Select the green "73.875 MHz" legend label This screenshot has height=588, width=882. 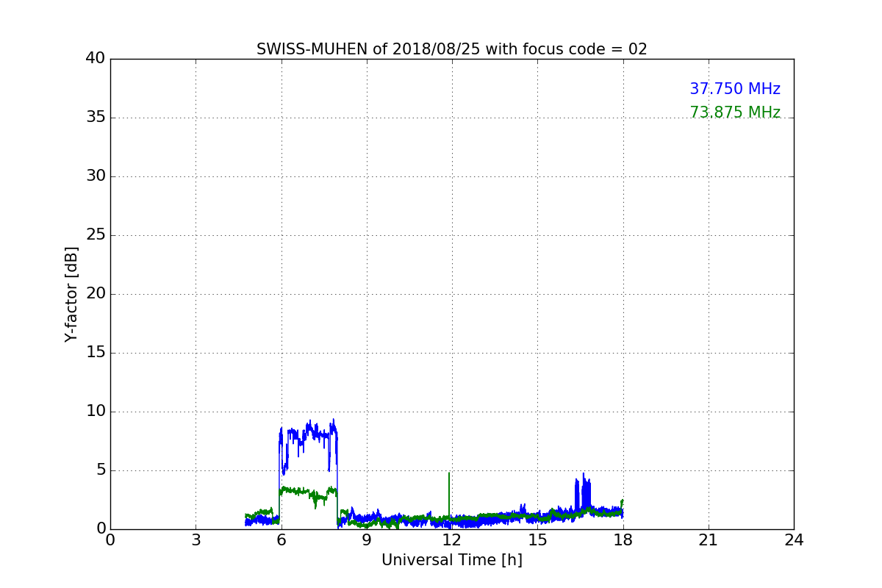pyautogui.click(x=735, y=112)
